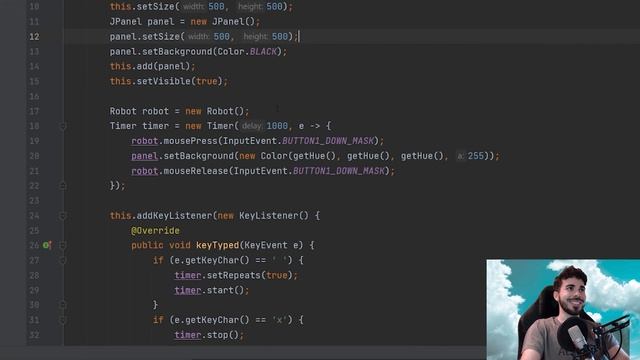Click 'mousePress' method call
Viewport: 640px width, 360px height.
click(x=190, y=141)
